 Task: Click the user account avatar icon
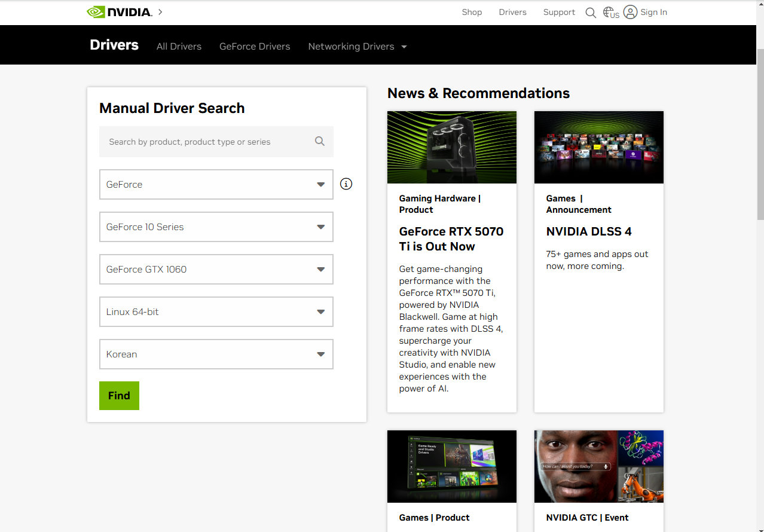pyautogui.click(x=630, y=12)
